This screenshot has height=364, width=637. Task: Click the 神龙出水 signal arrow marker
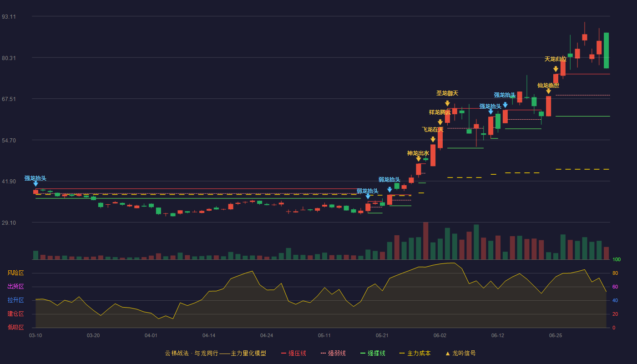pyautogui.click(x=418, y=158)
